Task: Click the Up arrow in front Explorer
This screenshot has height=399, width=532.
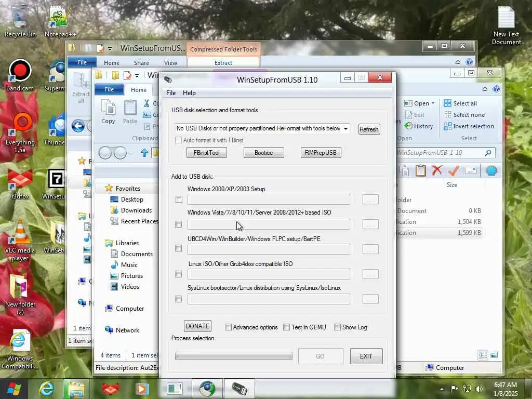Action: click(x=144, y=153)
